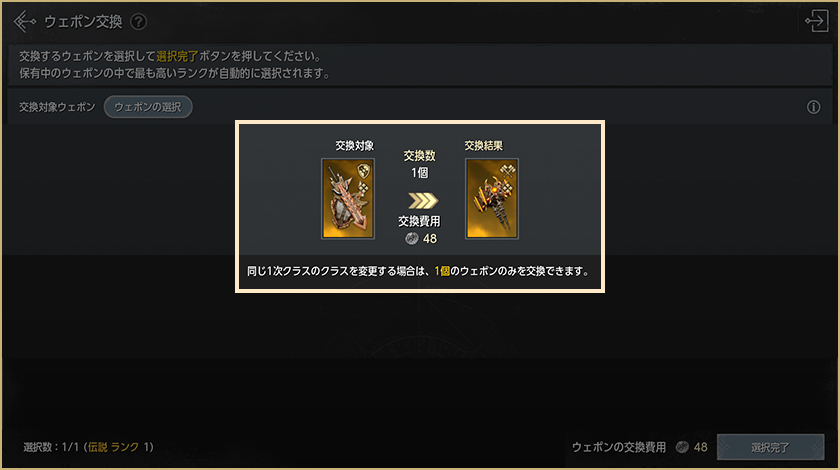The height and width of the screenshot is (470, 840).
Task: Click the ウェポン交換 title
Action: pyautogui.click(x=83, y=22)
